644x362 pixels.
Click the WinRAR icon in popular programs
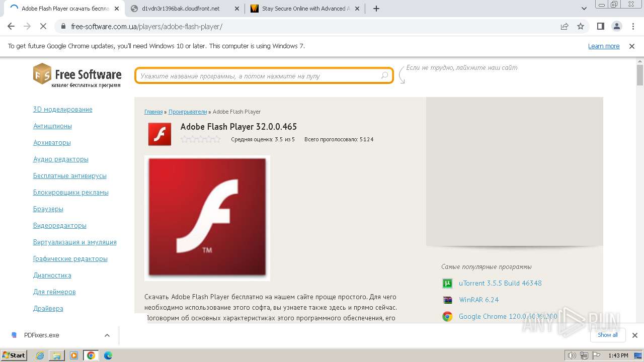[447, 300]
